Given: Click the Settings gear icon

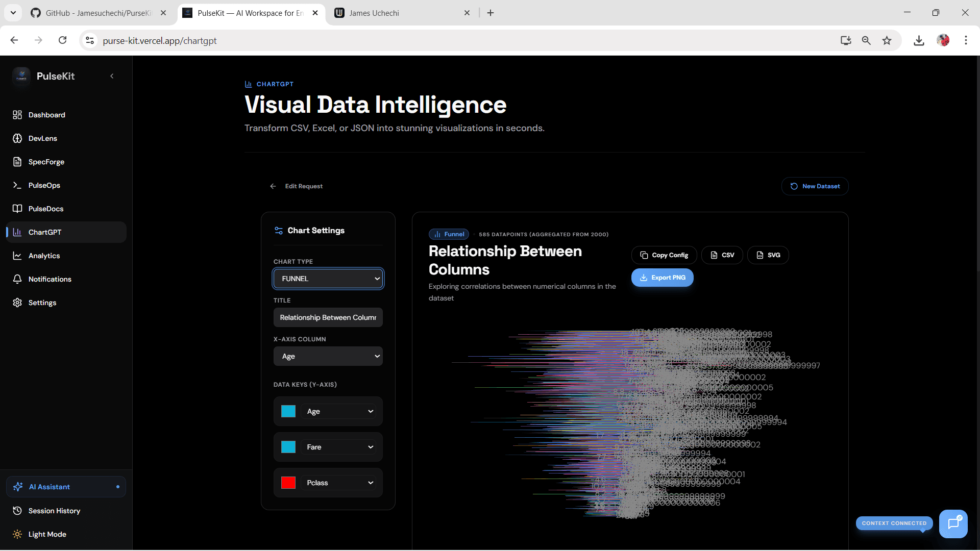Looking at the screenshot, I should click(17, 303).
